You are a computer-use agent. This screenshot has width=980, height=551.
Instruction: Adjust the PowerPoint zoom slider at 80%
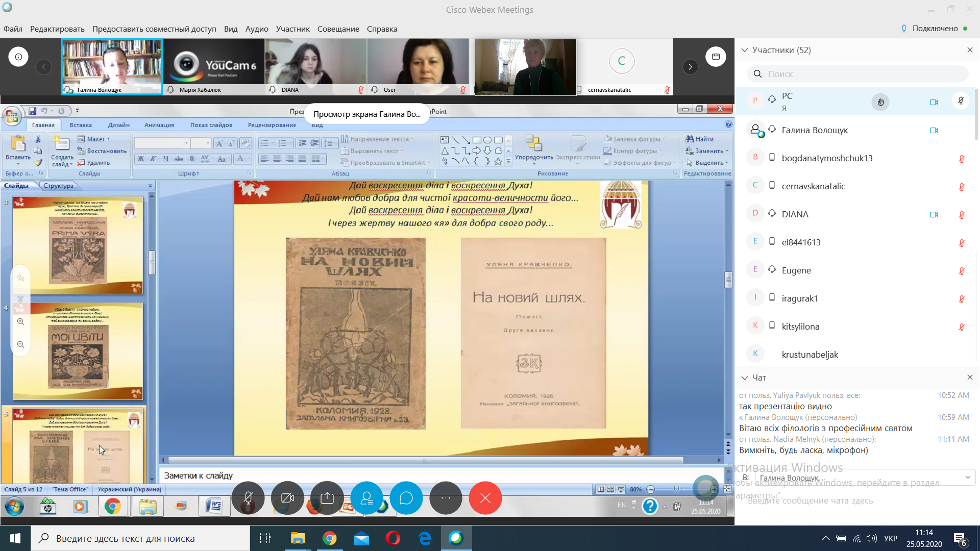point(677,489)
